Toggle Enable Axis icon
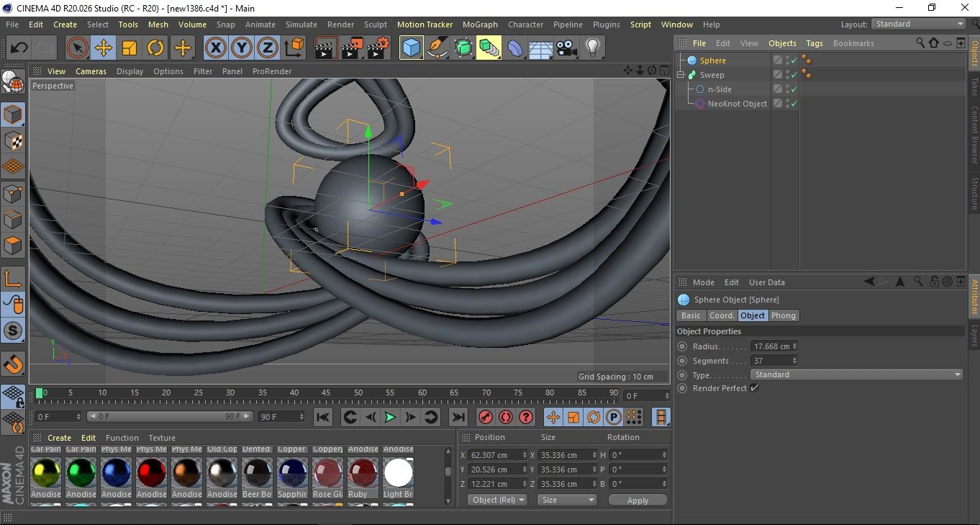Viewport: 980px width, 525px height. click(13, 279)
